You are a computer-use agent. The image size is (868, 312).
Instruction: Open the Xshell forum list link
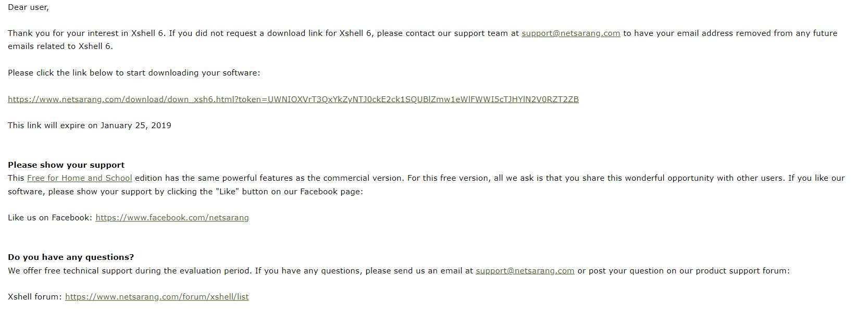coord(157,297)
